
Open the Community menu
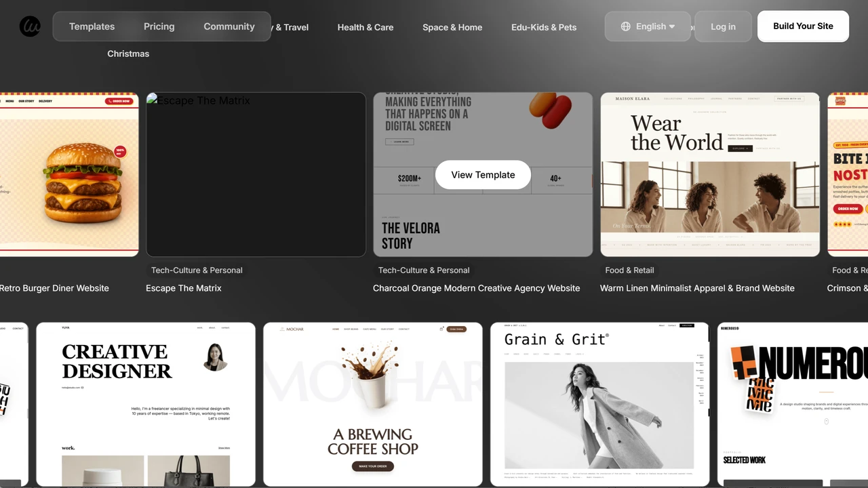(229, 26)
